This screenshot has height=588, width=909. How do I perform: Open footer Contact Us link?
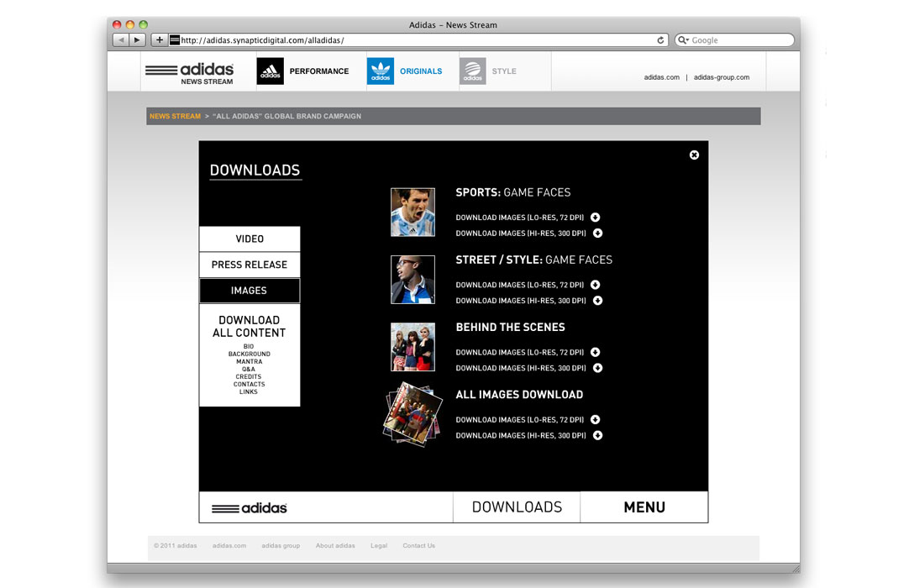[x=418, y=546]
